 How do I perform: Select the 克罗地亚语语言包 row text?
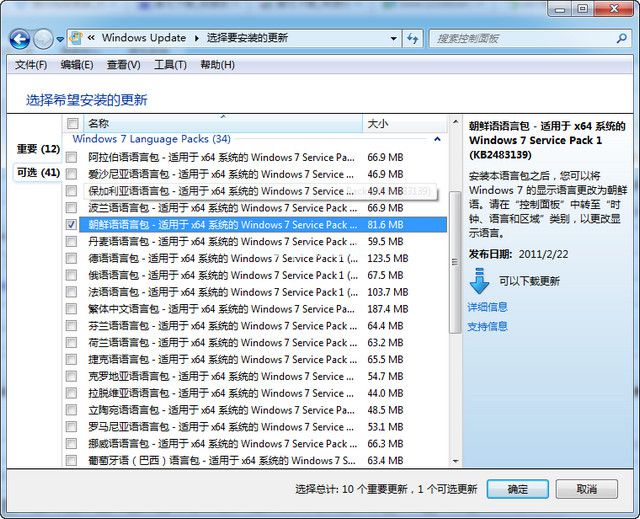click(221, 376)
